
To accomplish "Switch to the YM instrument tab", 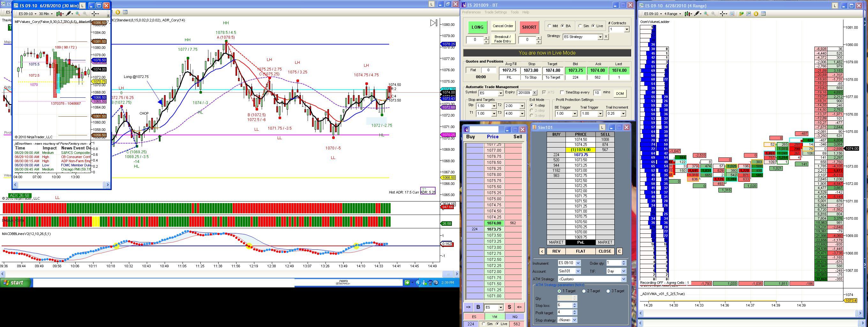I will [x=494, y=317].
